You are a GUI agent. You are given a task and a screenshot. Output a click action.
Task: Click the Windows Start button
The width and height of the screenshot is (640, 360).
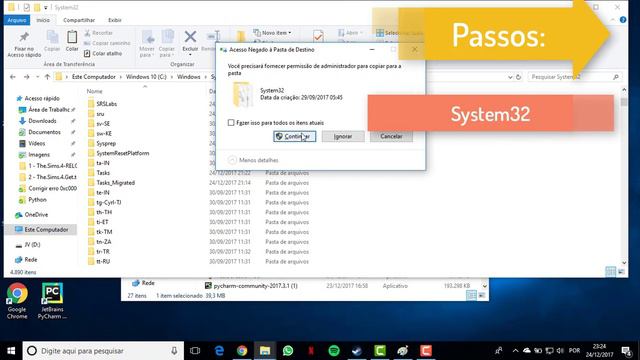click(11, 351)
